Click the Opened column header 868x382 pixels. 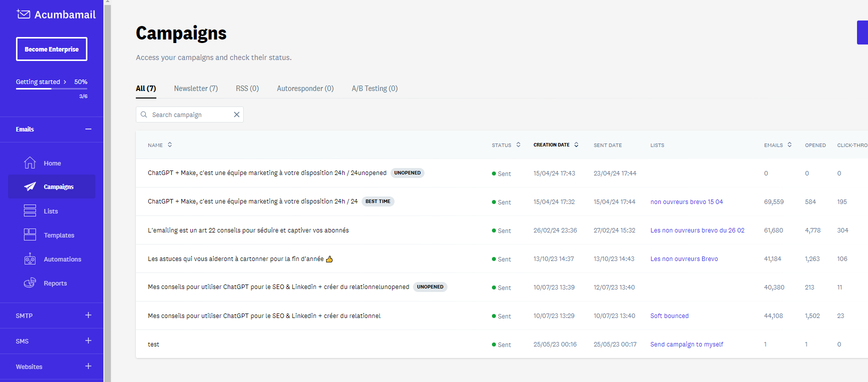coord(816,145)
